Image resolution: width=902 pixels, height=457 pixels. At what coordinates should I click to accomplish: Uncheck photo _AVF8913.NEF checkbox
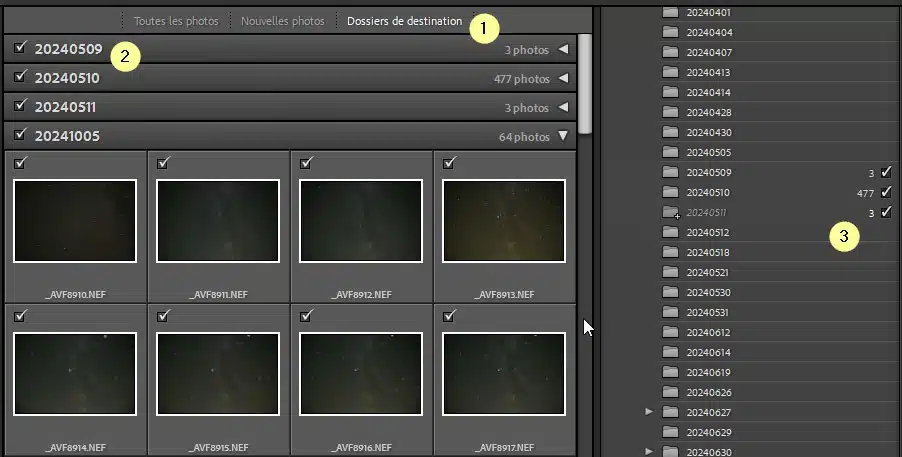(x=449, y=163)
